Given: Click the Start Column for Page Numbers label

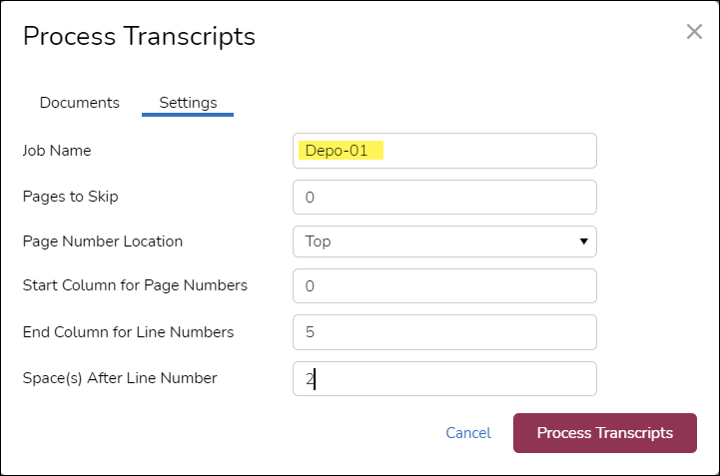Looking at the screenshot, I should pyautogui.click(x=134, y=286).
